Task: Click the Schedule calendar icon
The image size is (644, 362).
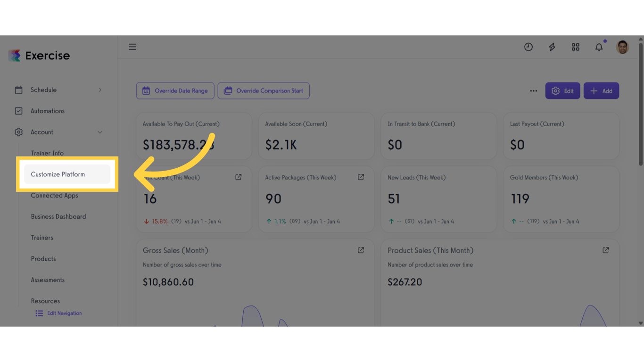Action: click(x=18, y=90)
